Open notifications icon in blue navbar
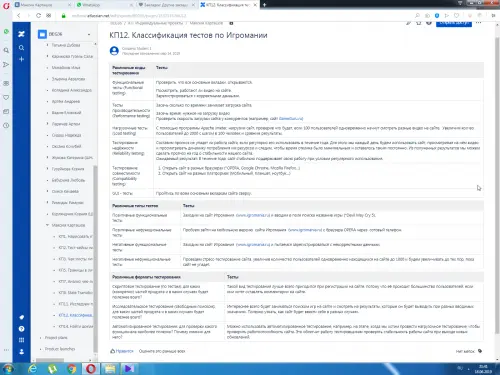 [x=21, y=317]
